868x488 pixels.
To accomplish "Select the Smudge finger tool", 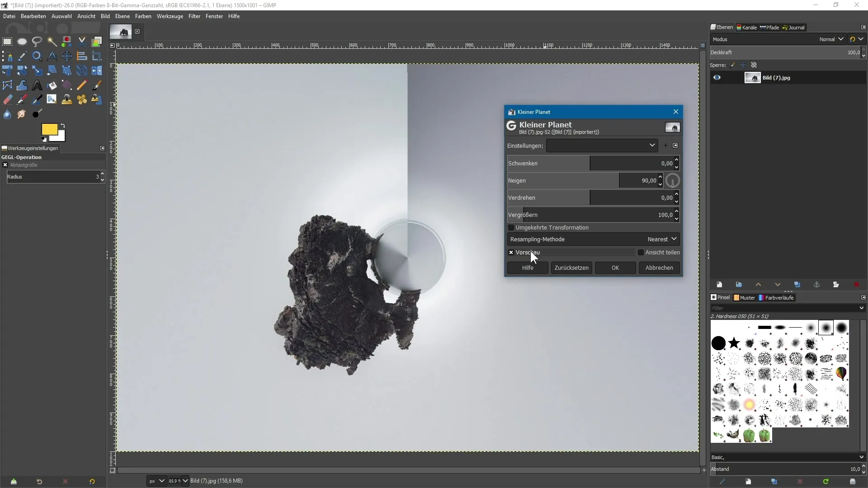I will [x=22, y=114].
